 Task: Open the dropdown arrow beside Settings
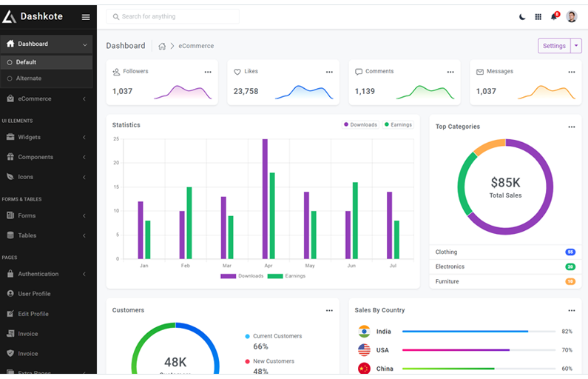click(x=576, y=46)
